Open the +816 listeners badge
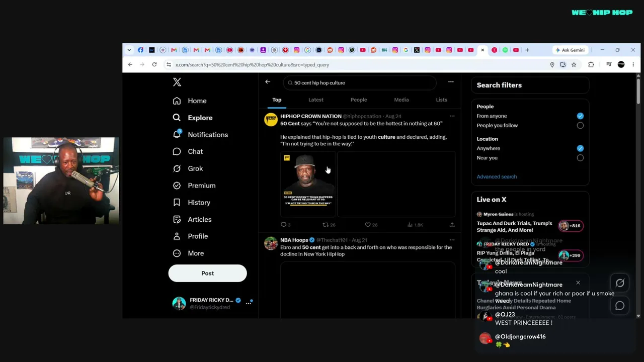 pyautogui.click(x=571, y=226)
